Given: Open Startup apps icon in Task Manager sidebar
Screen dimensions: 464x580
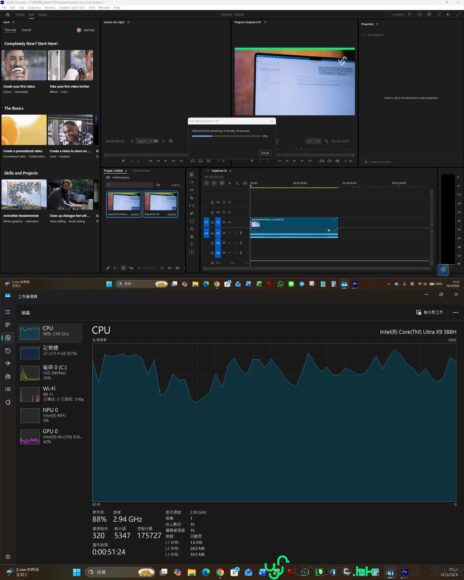Looking at the screenshot, I should pos(8,363).
